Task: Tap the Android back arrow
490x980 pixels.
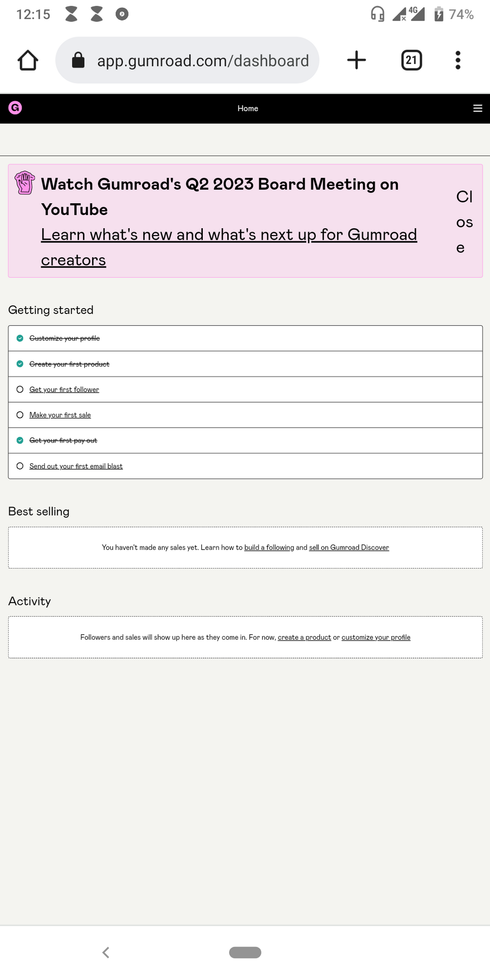Action: point(106,952)
